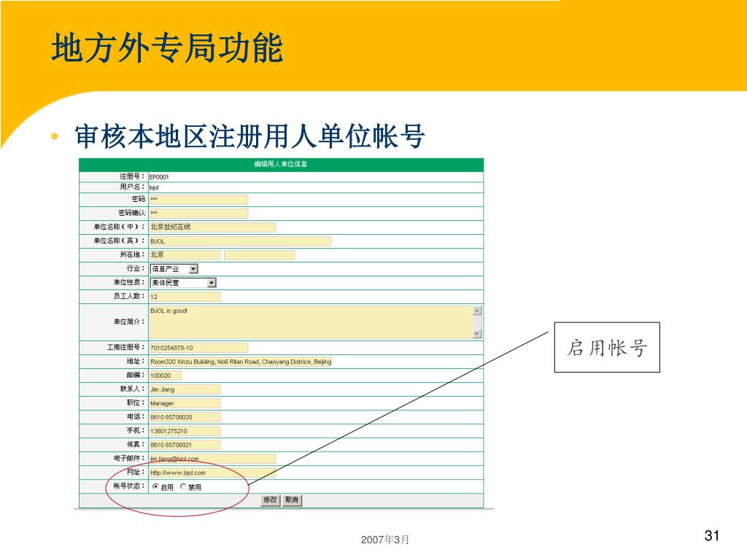Click the up arrow of 单位简介 scrollbar

click(x=477, y=311)
